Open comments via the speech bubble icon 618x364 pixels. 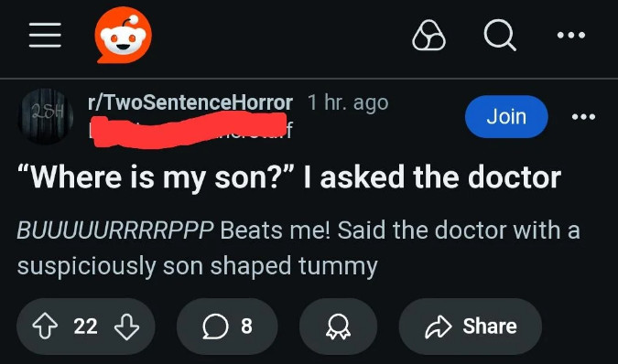(215, 327)
